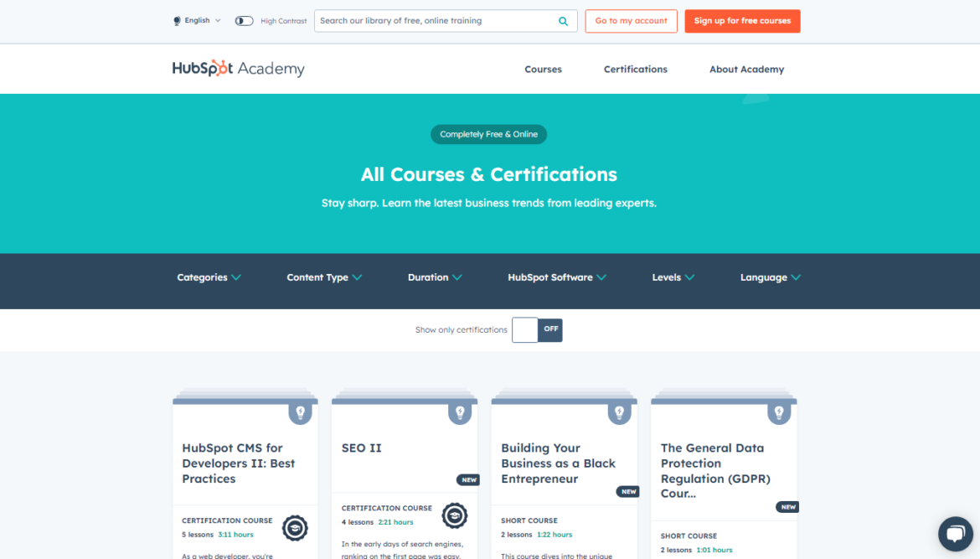Open the chat widget bubble
This screenshot has height=559, width=980.
[955, 533]
